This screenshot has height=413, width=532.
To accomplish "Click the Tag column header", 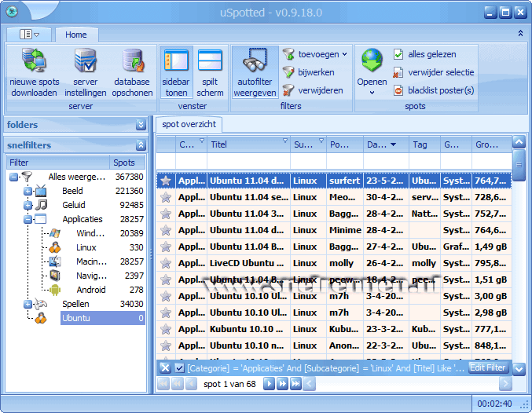I will click(424, 144).
